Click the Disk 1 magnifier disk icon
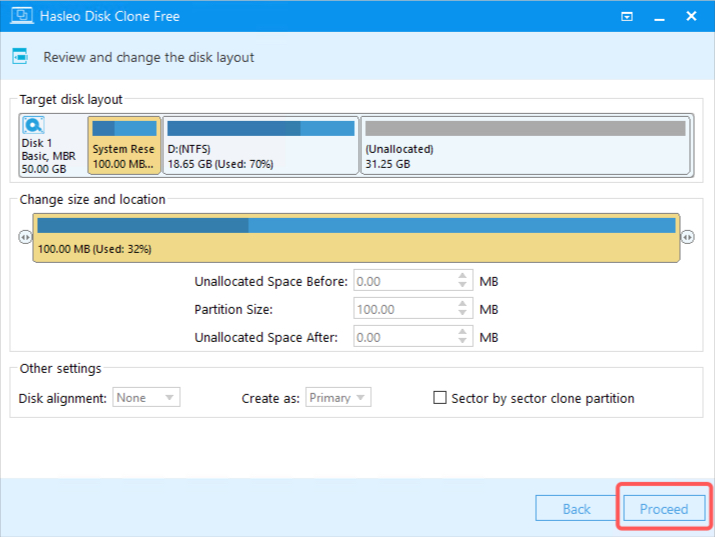Screen dimensions: 715x537 click(33, 125)
